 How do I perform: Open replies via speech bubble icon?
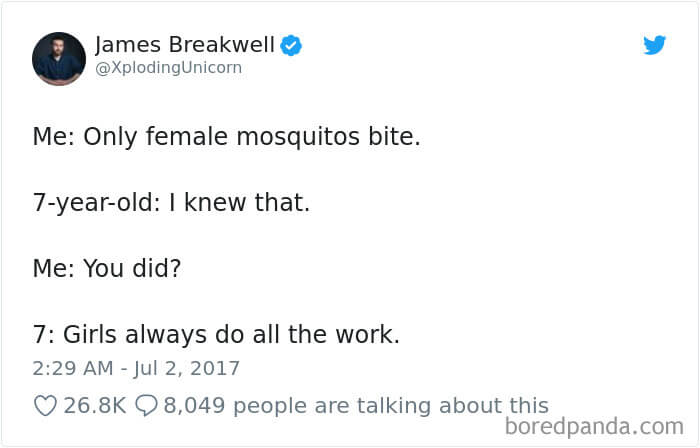tap(146, 406)
